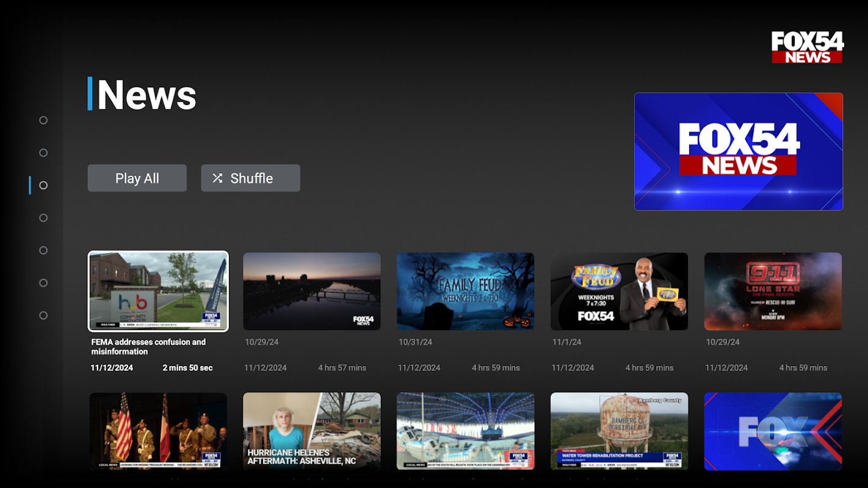Image resolution: width=868 pixels, height=488 pixels.
Task: Click the "10/31/24" video title
Action: pos(415,342)
